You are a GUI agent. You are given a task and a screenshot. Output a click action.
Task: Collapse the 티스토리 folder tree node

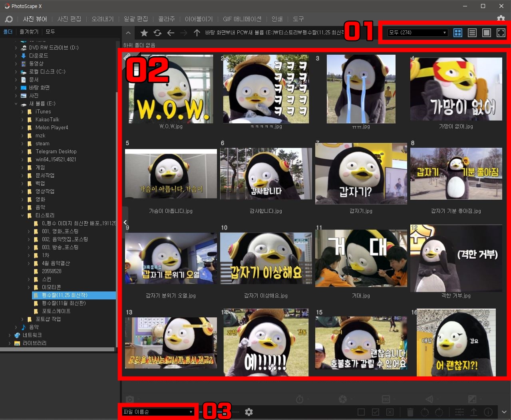point(22,216)
